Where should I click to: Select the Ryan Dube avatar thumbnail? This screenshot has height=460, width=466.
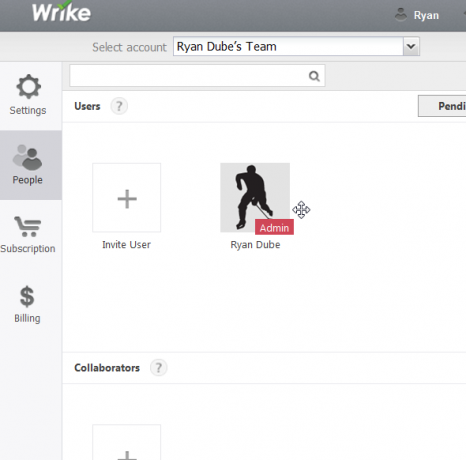pos(255,197)
